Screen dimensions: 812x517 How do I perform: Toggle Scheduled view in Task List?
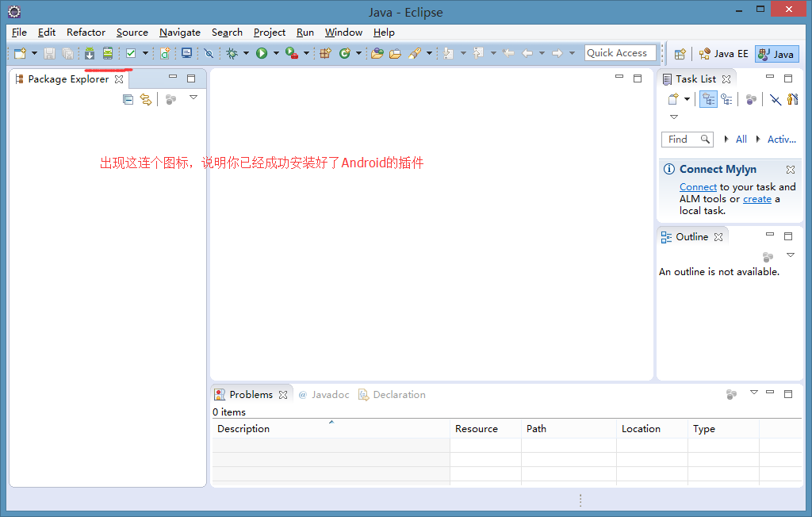tap(726, 99)
